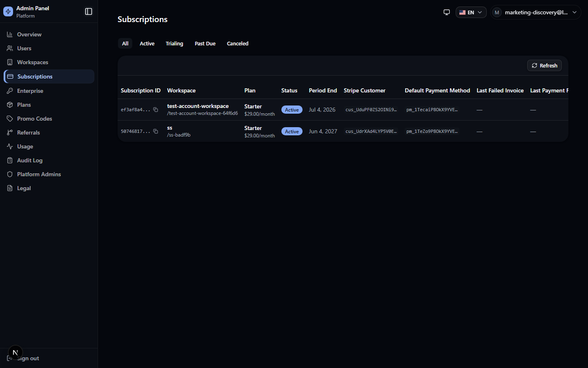Click the Promo Codes tag icon

pyautogui.click(x=10, y=119)
